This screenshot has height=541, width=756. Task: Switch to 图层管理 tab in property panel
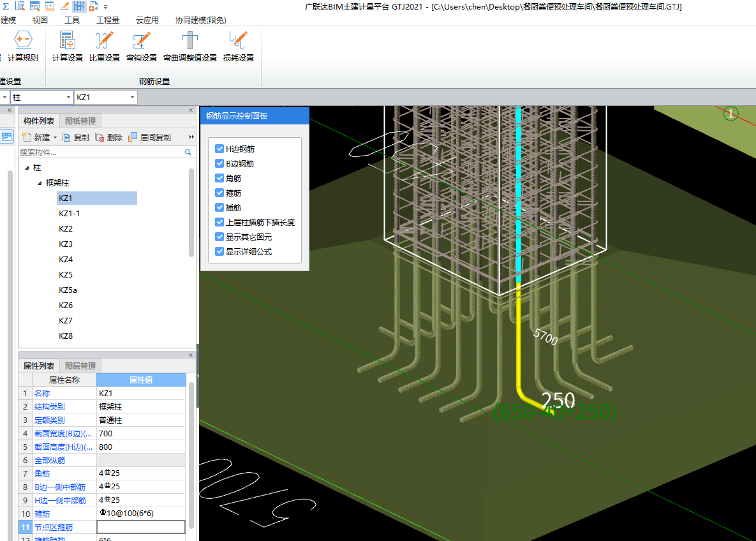pyautogui.click(x=80, y=366)
